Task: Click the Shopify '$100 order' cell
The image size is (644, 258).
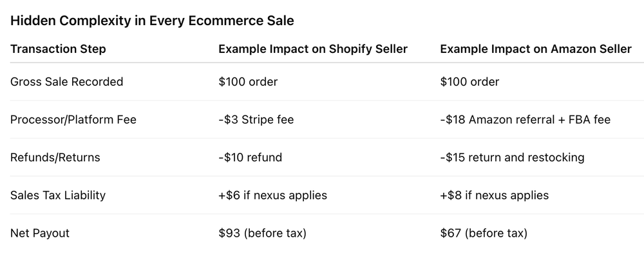Action: tap(248, 81)
